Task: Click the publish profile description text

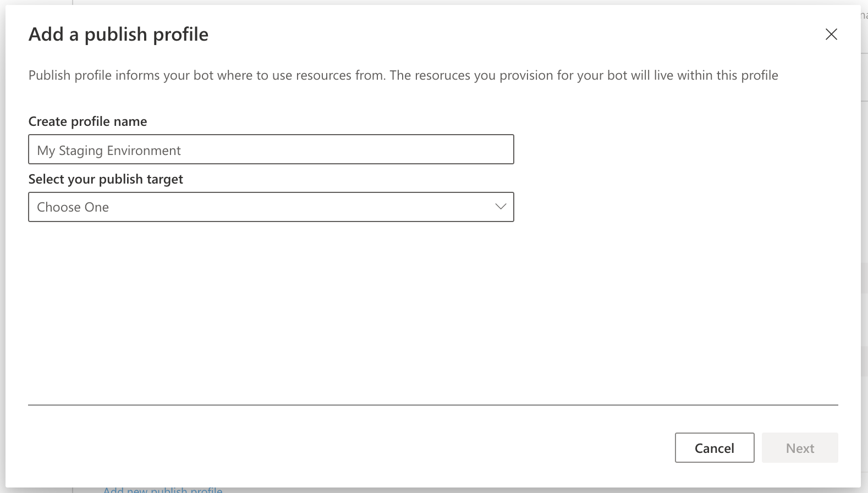Action: [403, 75]
